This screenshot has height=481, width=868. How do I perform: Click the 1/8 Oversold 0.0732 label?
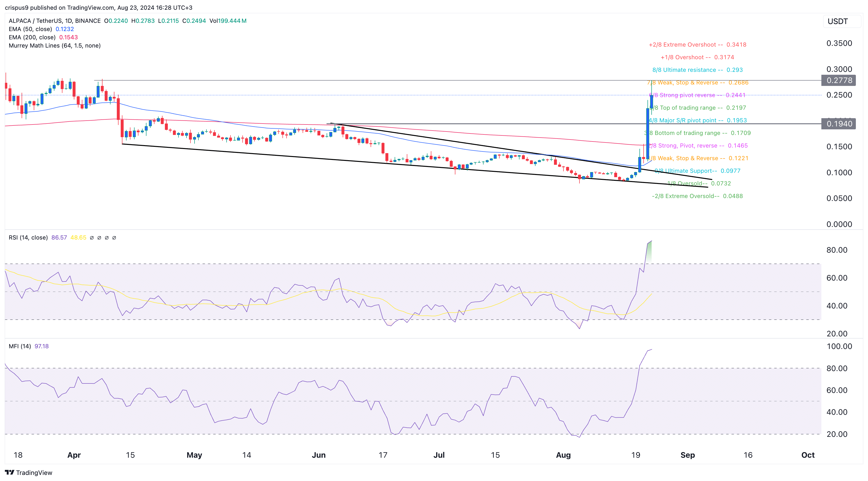pyautogui.click(x=699, y=183)
